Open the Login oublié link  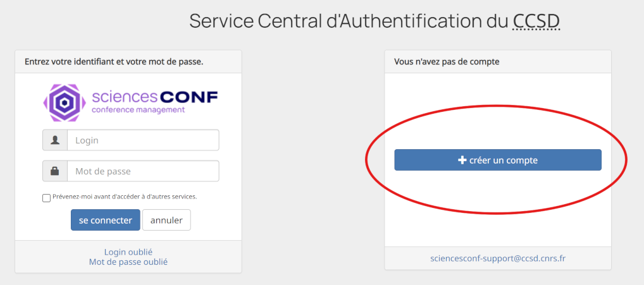128,252
